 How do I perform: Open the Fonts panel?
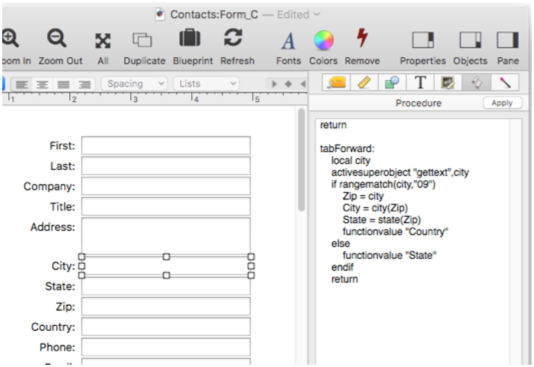pyautogui.click(x=288, y=41)
